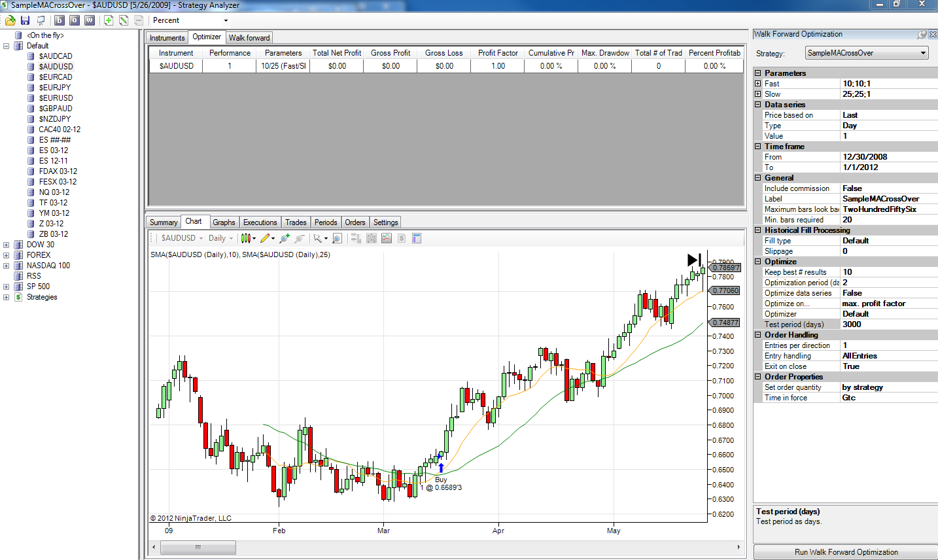Click the zoom out magnifier icon

pos(300,238)
